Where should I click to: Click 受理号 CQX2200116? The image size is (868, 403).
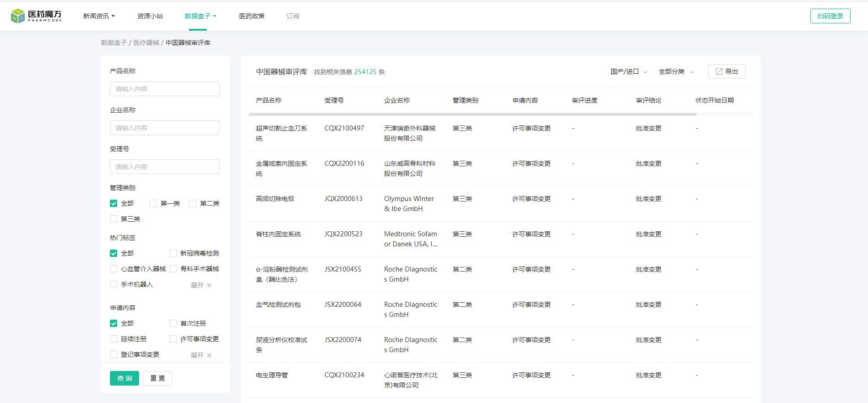pyautogui.click(x=344, y=163)
